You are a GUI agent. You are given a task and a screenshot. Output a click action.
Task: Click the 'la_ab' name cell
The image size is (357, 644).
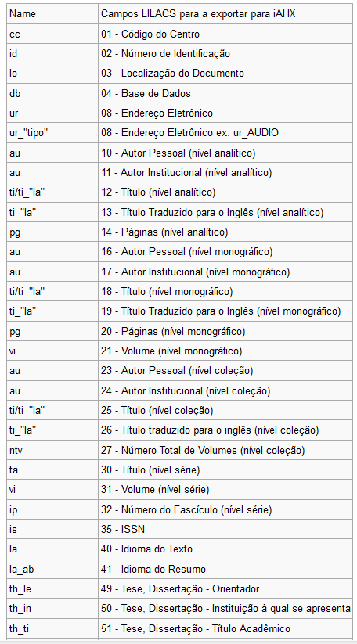coord(52,569)
